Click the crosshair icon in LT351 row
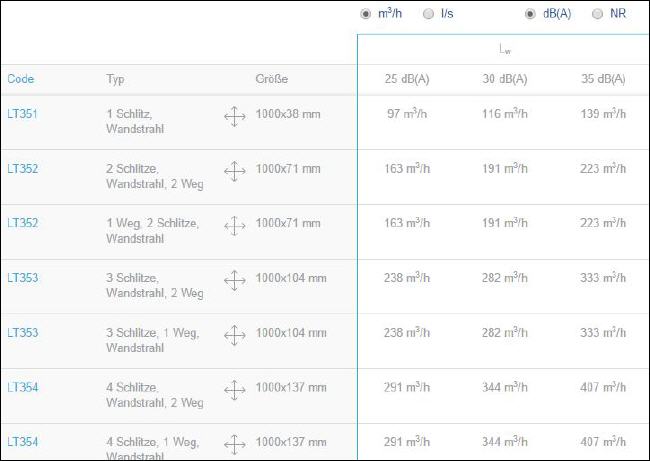The image size is (650, 461). (x=235, y=116)
